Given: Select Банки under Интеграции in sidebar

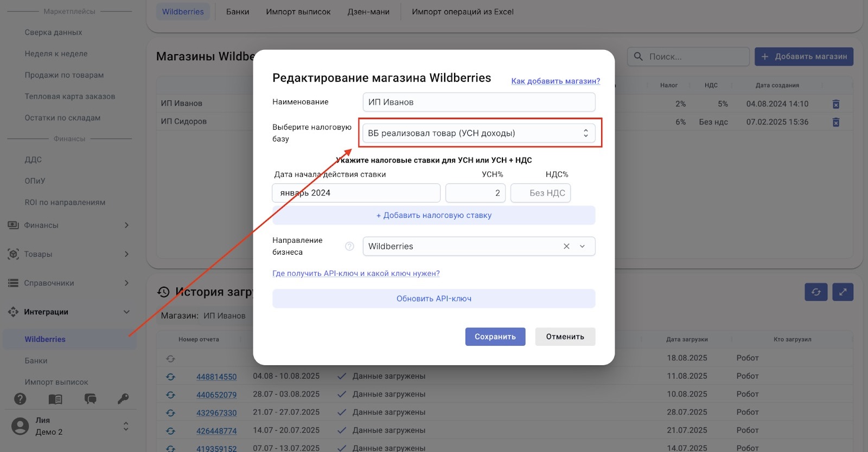Looking at the screenshot, I should click(36, 361).
